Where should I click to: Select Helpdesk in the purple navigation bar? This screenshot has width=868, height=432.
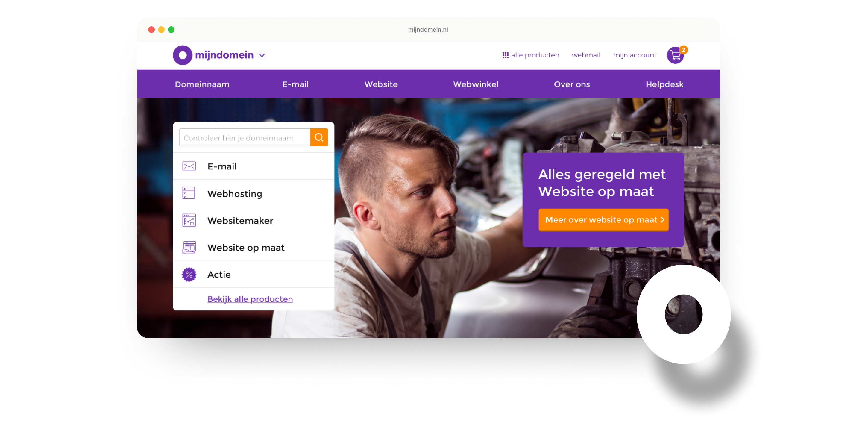coord(664,84)
